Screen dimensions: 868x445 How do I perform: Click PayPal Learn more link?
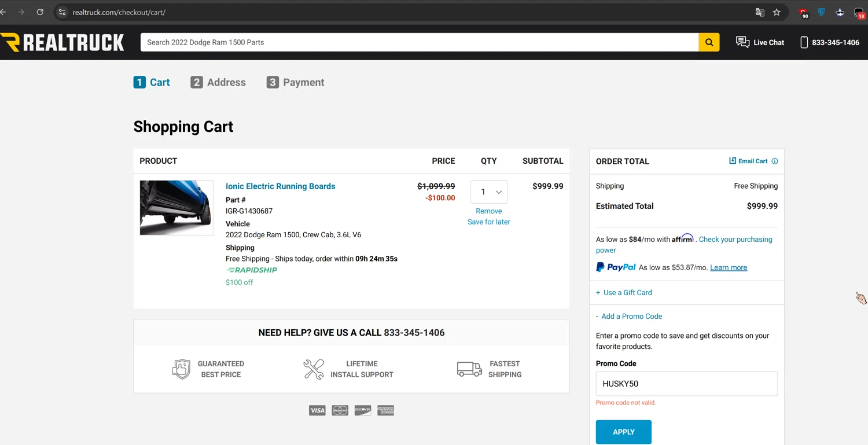click(729, 267)
